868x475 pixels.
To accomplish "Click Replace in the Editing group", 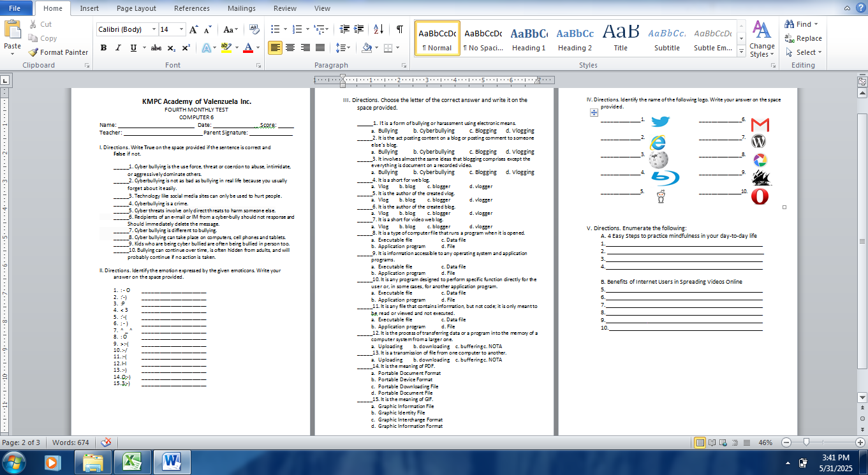I will pos(803,38).
